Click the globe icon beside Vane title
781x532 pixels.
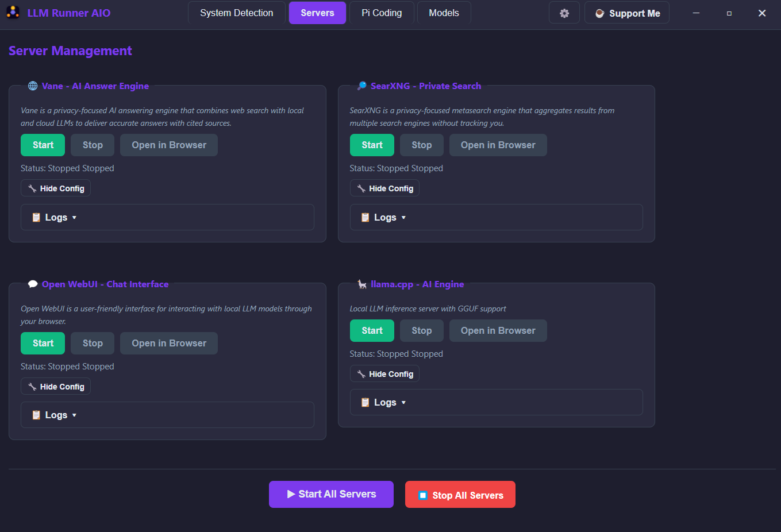click(x=33, y=86)
